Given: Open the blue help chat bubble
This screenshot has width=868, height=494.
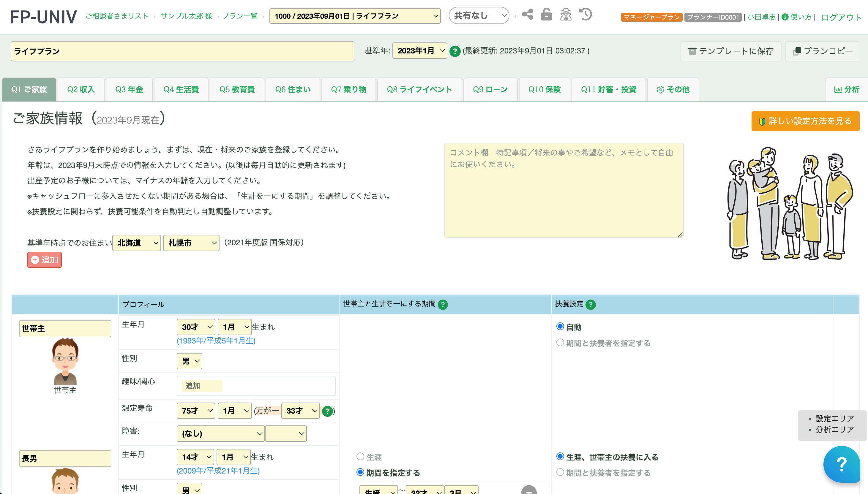Looking at the screenshot, I should 841,465.
